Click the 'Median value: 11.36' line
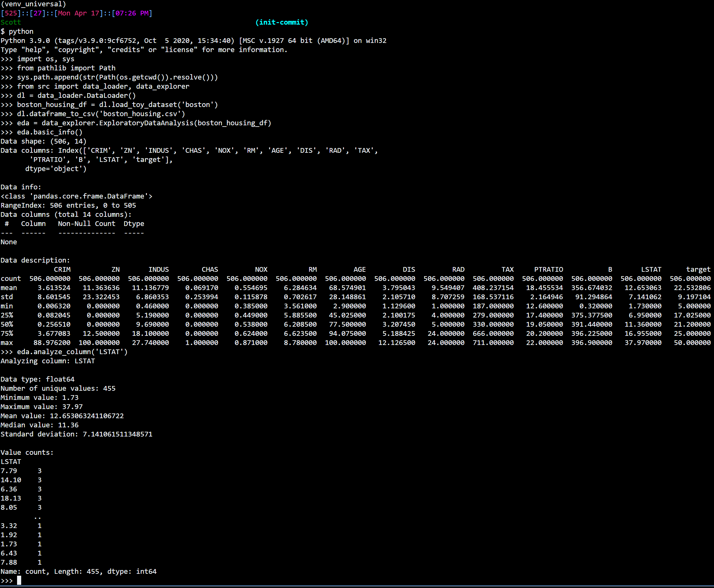This screenshot has height=588, width=714. tap(40, 425)
